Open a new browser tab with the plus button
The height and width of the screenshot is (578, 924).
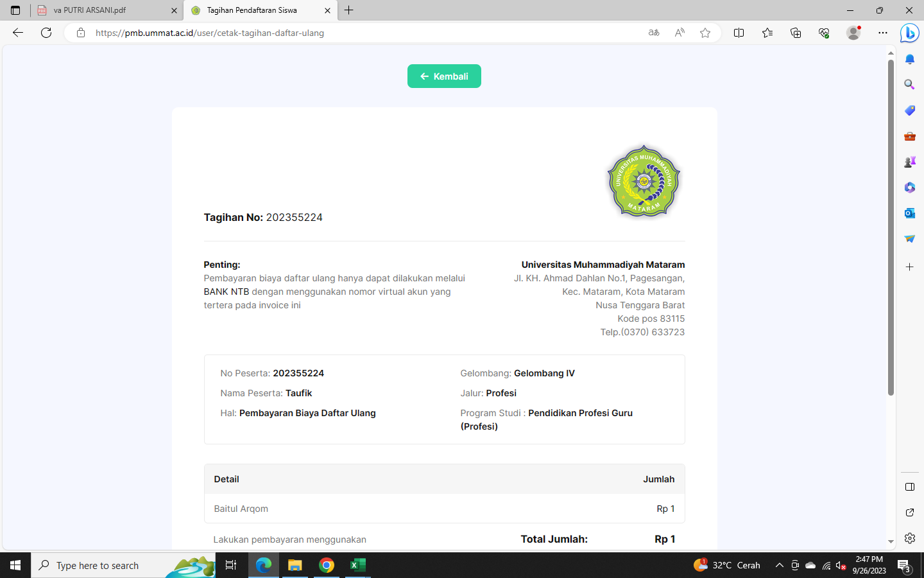[x=349, y=10]
